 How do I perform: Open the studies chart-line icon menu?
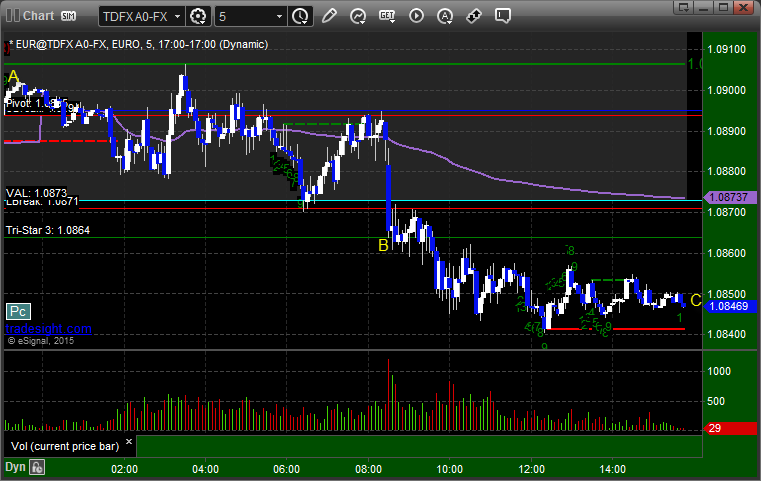(x=358, y=17)
